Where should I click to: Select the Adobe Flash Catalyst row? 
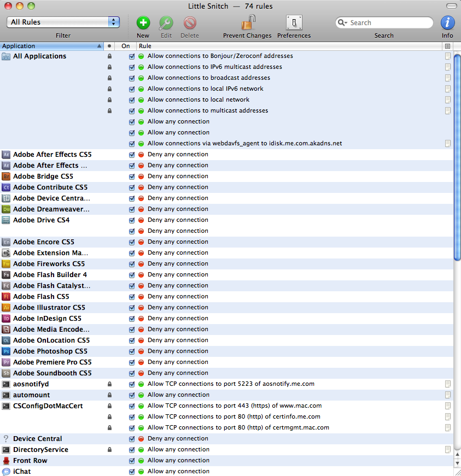point(226,286)
